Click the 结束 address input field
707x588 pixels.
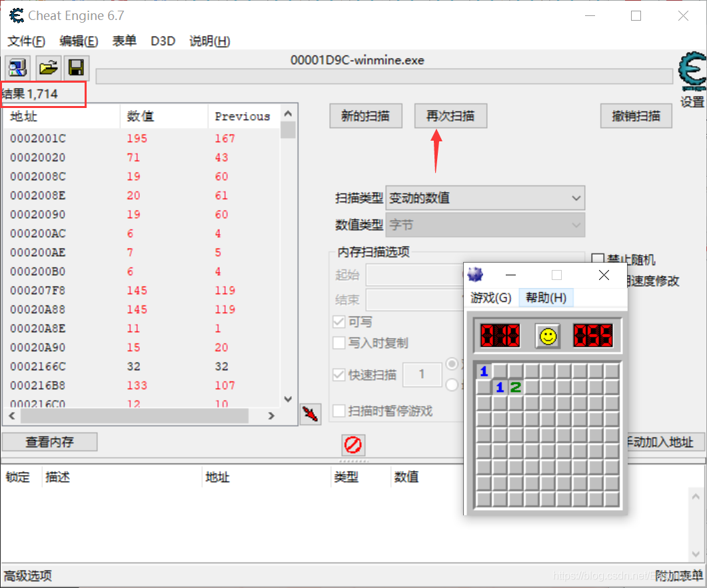[x=416, y=299]
